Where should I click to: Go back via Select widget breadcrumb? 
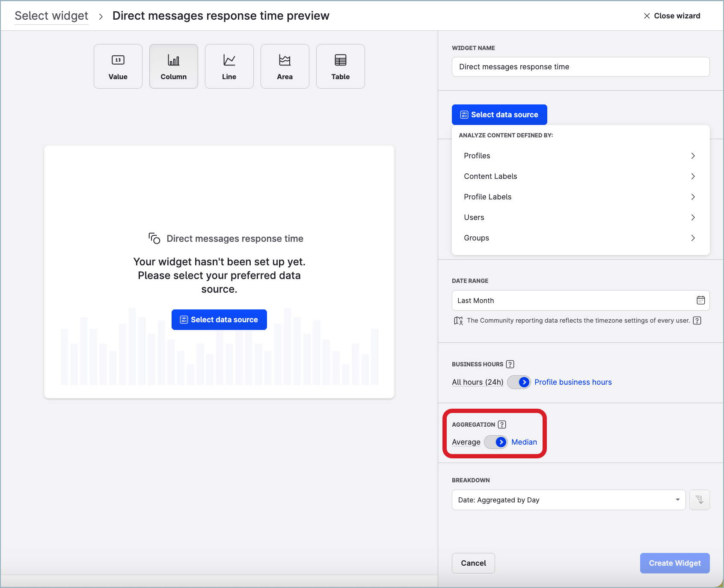pos(51,16)
